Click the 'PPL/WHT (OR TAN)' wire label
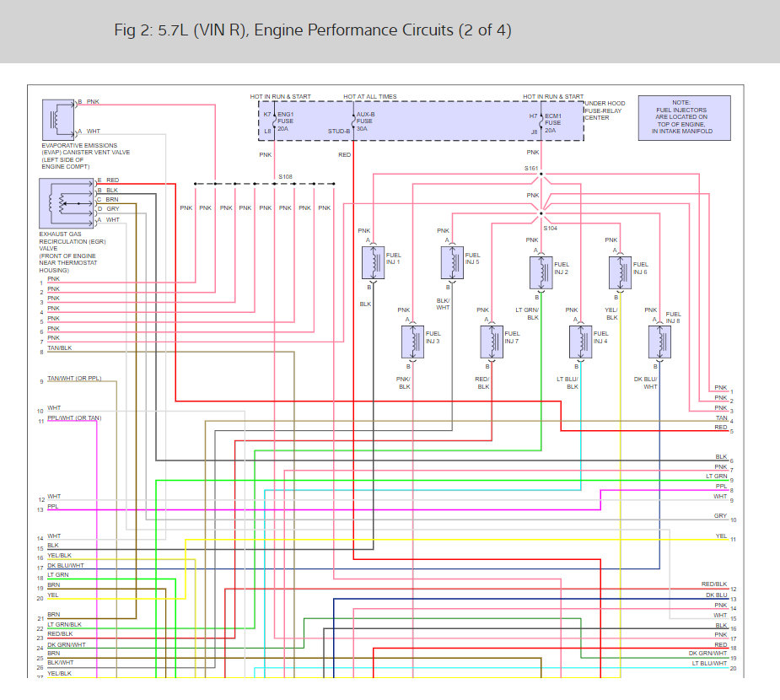This screenshot has height=700, width=780. tap(74, 418)
